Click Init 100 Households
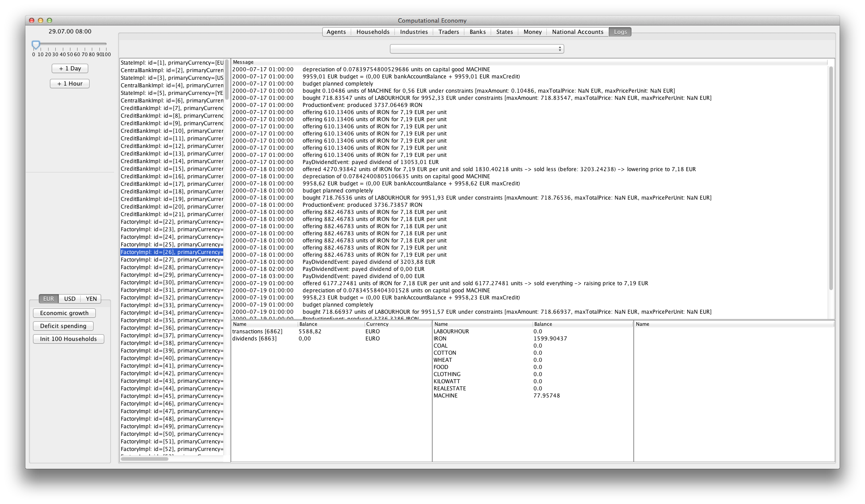The height and width of the screenshot is (504, 865). [68, 339]
